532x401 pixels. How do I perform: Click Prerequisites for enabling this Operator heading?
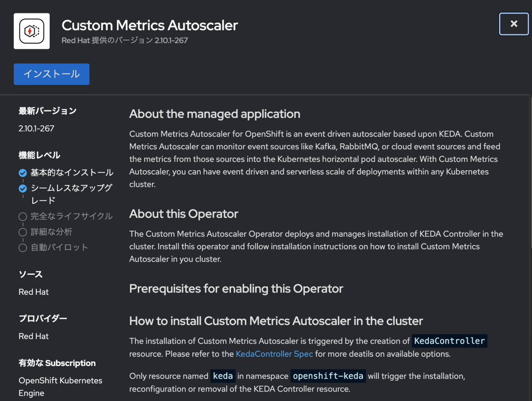pos(236,289)
